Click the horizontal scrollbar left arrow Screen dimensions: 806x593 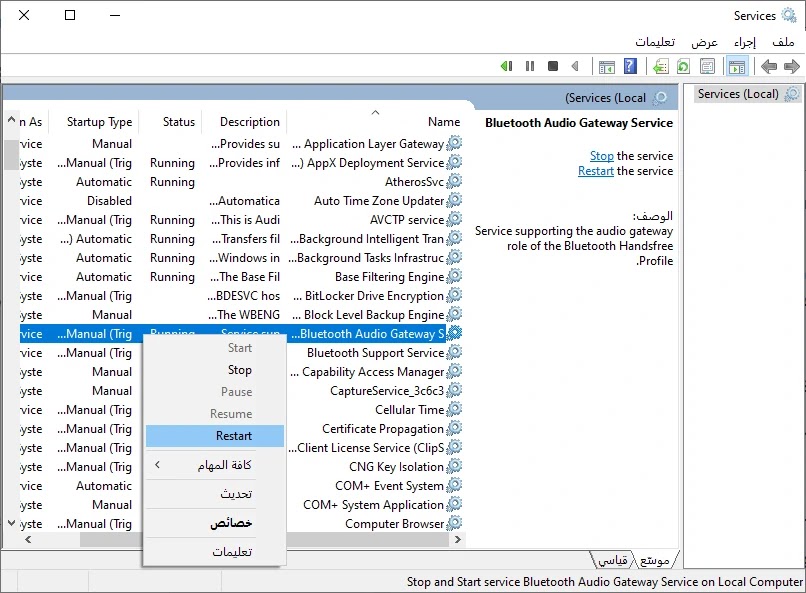pyautogui.click(x=28, y=540)
